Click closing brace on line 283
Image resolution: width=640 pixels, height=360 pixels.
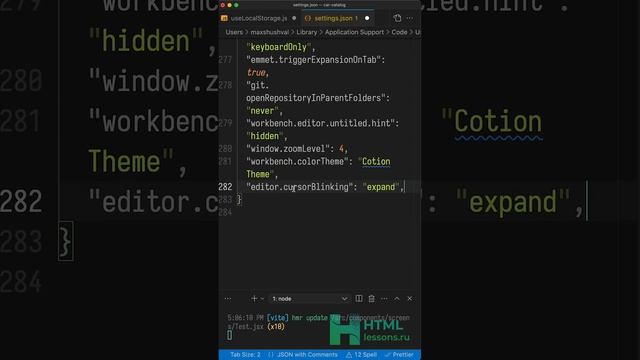coord(239,200)
